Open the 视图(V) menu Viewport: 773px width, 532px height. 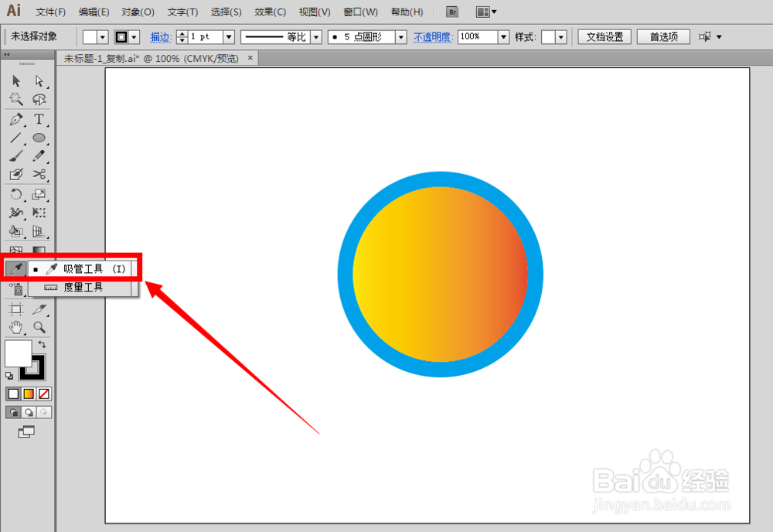tap(315, 12)
